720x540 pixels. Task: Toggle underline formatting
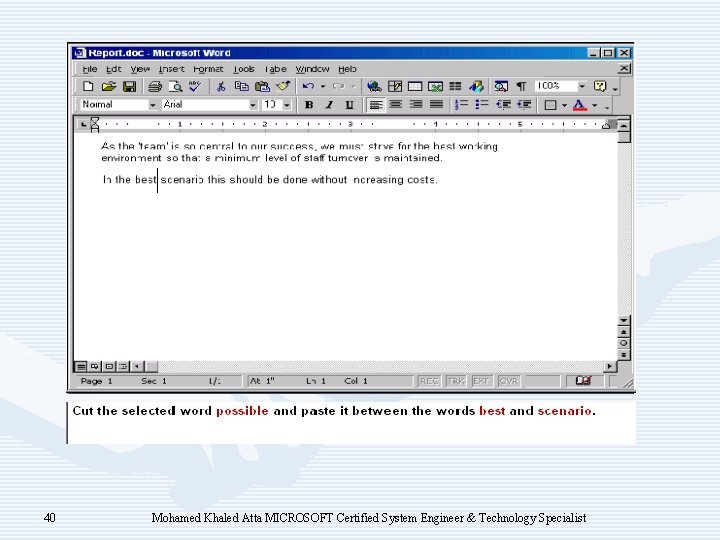[349, 105]
